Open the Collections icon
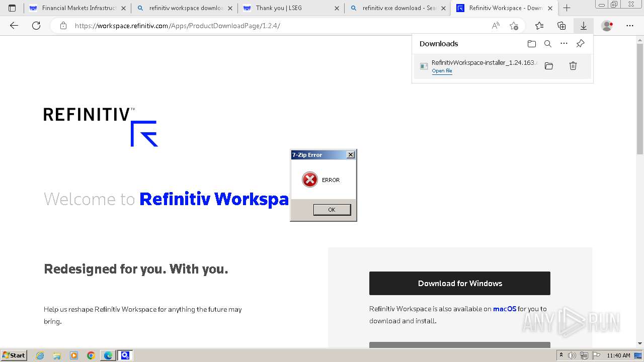644x362 pixels. pos(561,26)
